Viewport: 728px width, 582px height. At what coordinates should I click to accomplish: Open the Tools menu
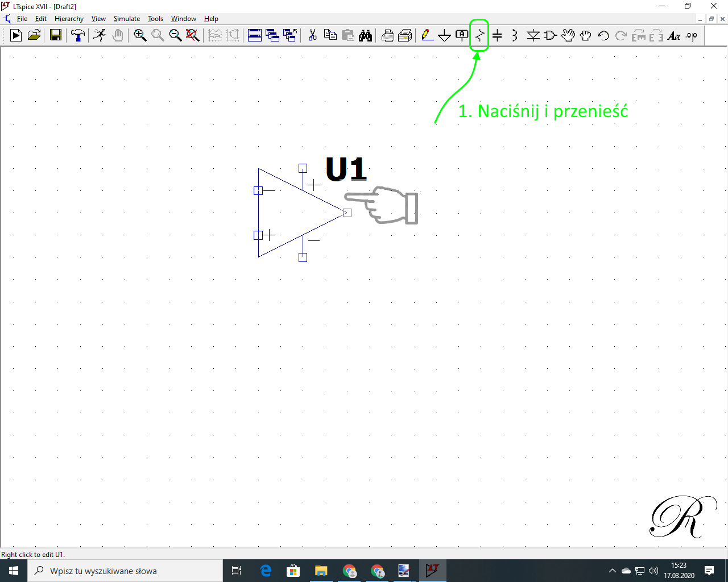155,19
